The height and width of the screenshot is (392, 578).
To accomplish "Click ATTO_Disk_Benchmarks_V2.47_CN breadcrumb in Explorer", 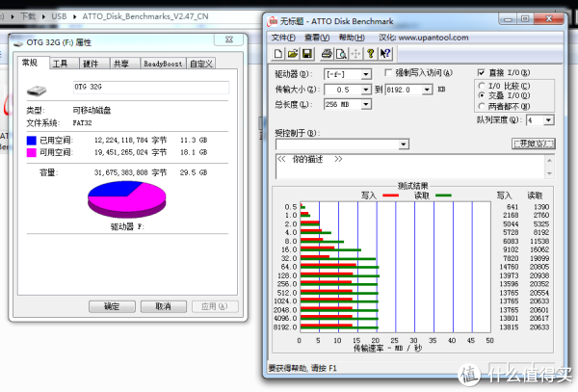I will click(x=145, y=16).
